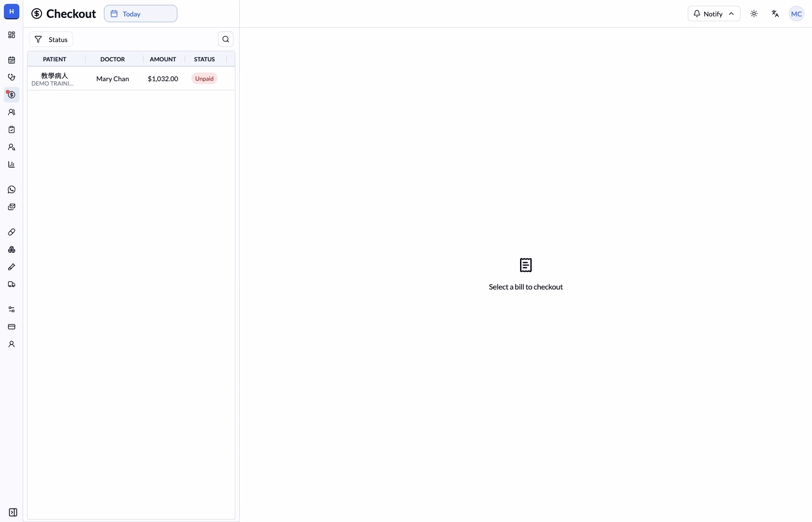The width and height of the screenshot is (812, 522).
Task: Click the $1,032.00 amount cell
Action: tap(163, 79)
